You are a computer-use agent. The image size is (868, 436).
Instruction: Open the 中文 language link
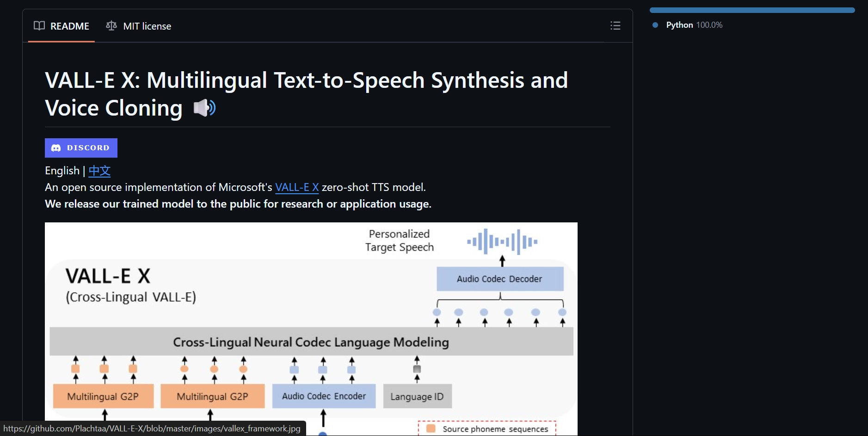pos(99,171)
